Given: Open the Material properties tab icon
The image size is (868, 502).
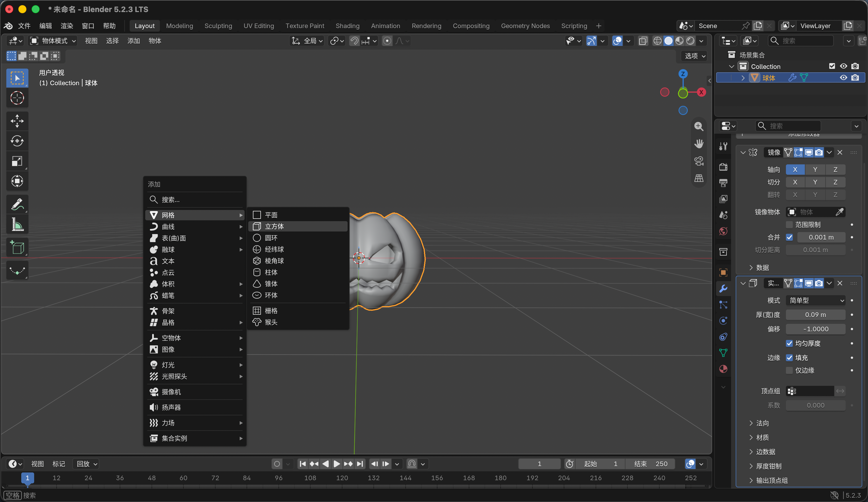Looking at the screenshot, I should click(x=723, y=369).
